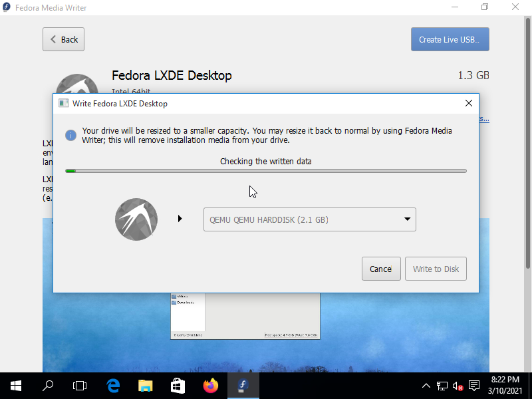Open the Action Center notifications

point(474,386)
